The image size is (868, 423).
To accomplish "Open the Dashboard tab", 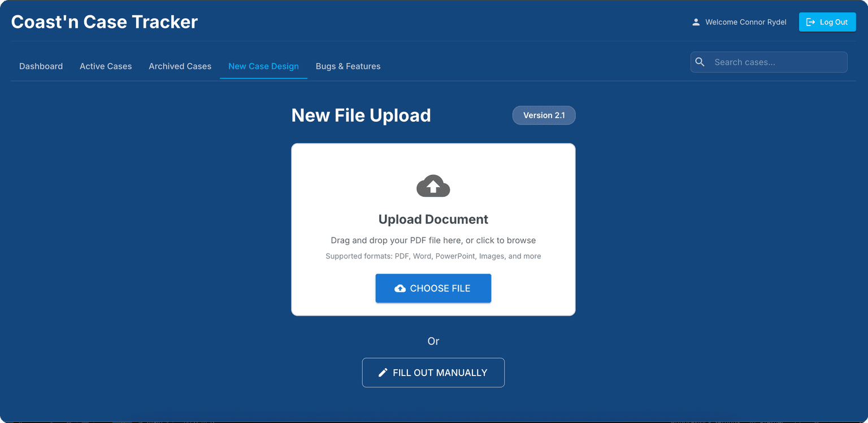I will click(x=41, y=66).
